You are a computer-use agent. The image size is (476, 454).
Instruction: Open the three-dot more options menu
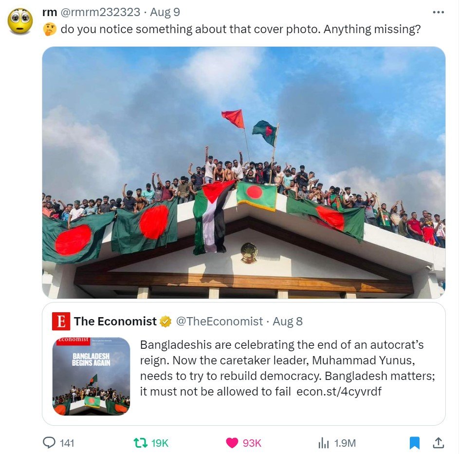[439, 12]
